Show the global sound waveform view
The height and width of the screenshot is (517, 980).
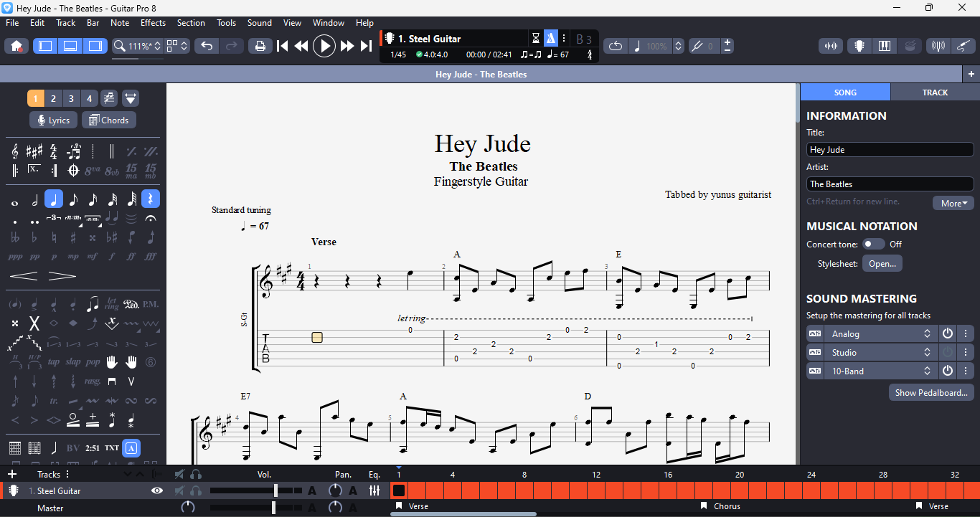tap(831, 46)
